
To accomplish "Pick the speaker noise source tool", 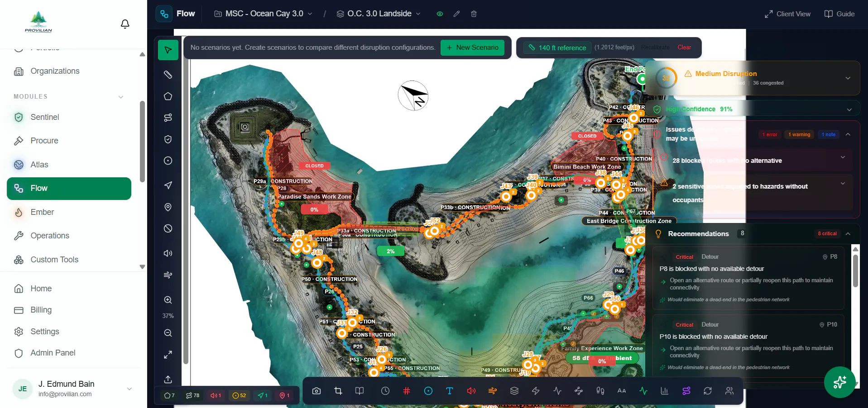I will 168,253.
